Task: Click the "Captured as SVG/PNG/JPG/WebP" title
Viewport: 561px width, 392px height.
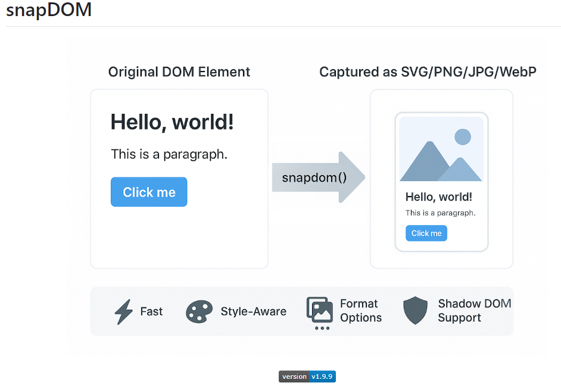Action: 428,72
